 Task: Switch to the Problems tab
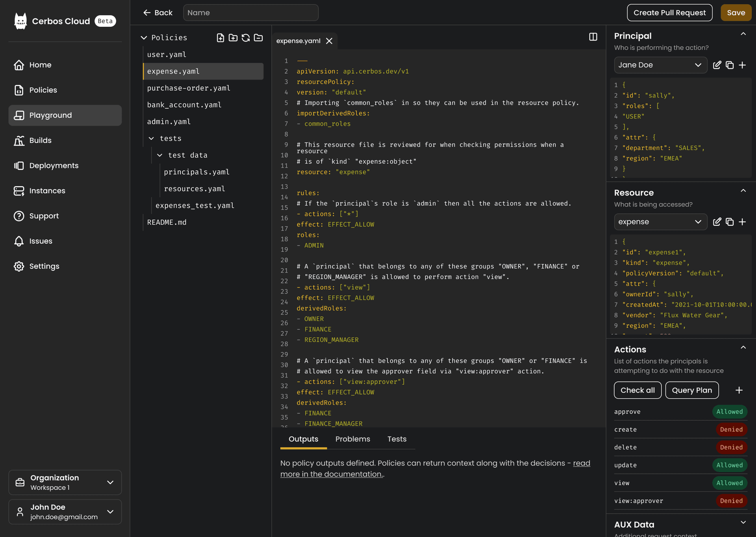(x=352, y=439)
